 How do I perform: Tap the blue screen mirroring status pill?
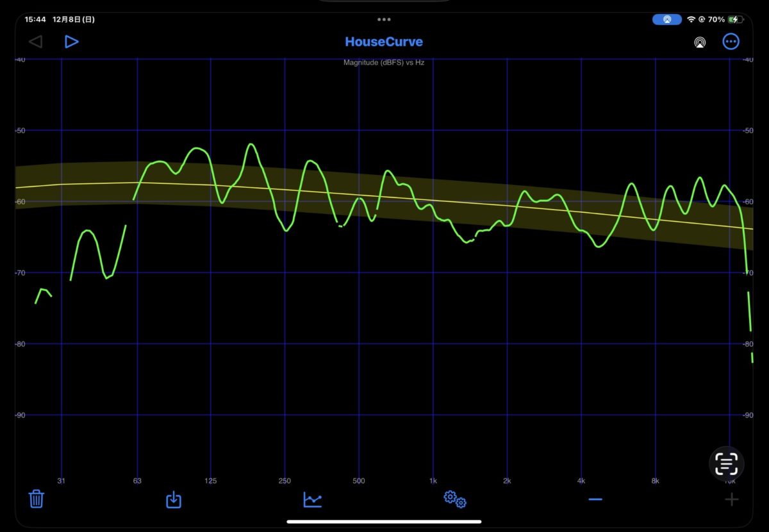coord(667,20)
